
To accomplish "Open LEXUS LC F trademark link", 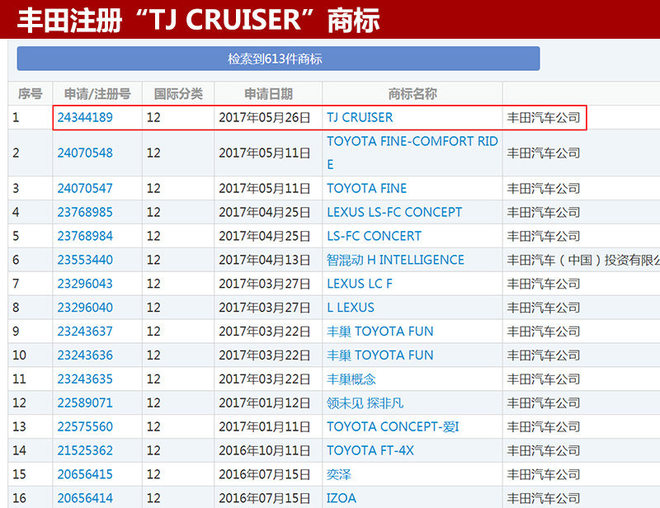I will coord(359,284).
